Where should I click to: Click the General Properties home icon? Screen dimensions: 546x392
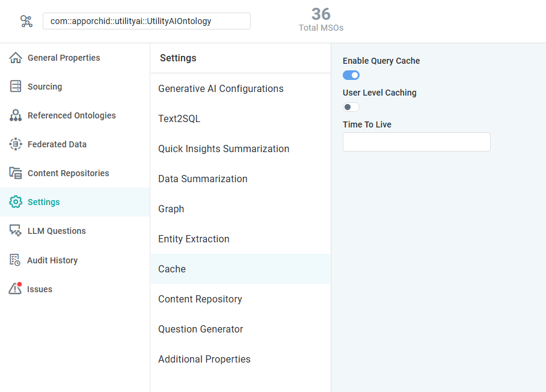coord(16,58)
